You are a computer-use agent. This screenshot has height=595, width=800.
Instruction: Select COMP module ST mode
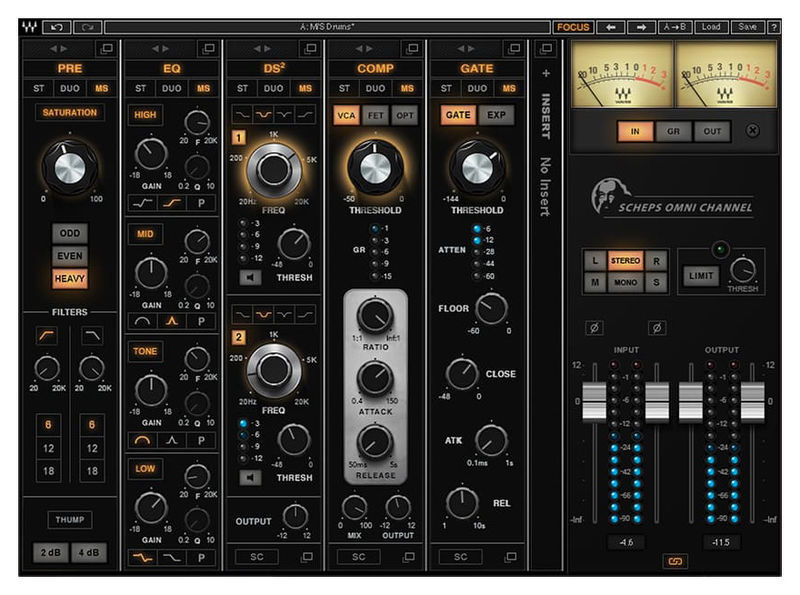tap(344, 88)
